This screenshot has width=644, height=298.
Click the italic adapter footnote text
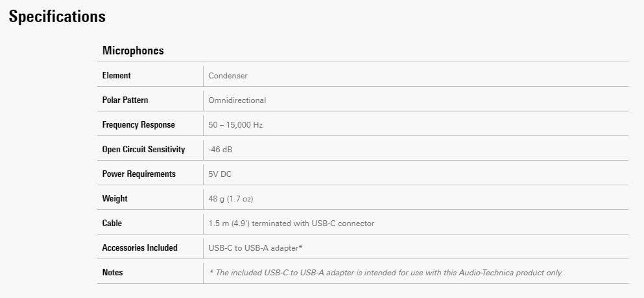click(386, 273)
